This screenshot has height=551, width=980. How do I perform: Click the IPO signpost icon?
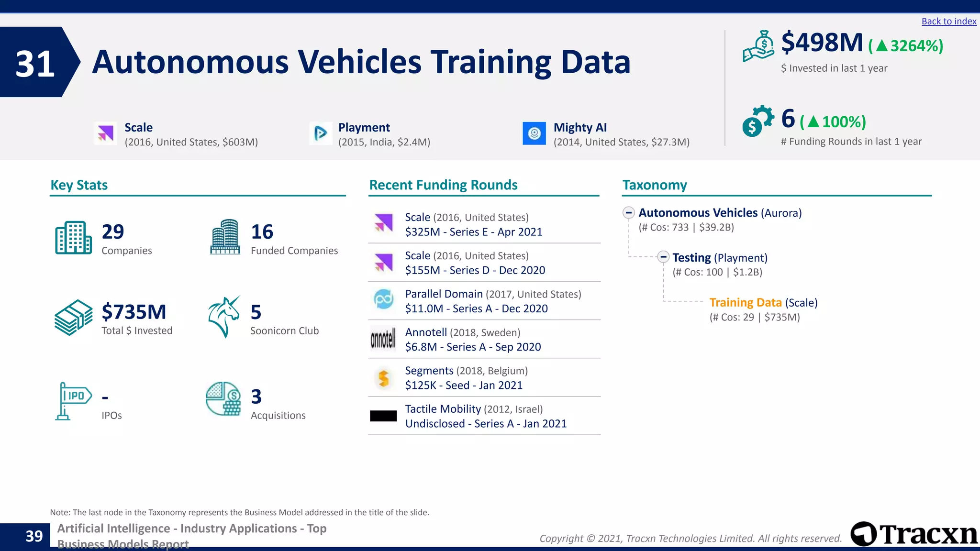pyautogui.click(x=73, y=401)
